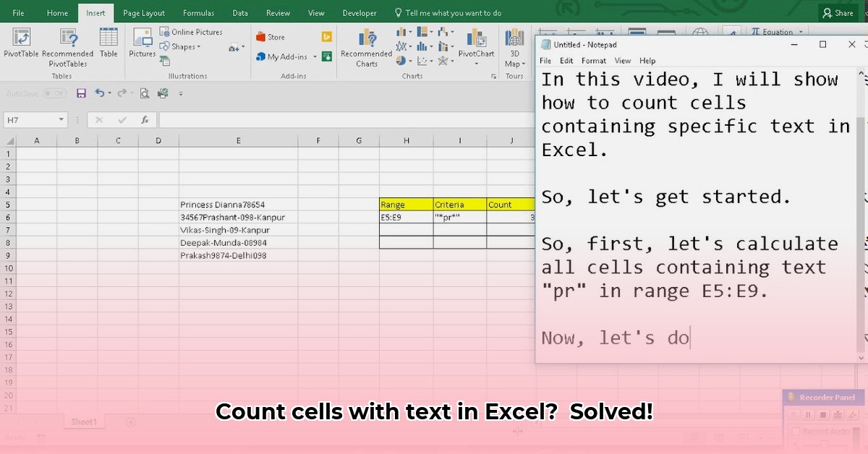Select cell containing Vikas-Singh-09-Kanpur
This screenshot has width=868, height=454.
click(x=238, y=230)
